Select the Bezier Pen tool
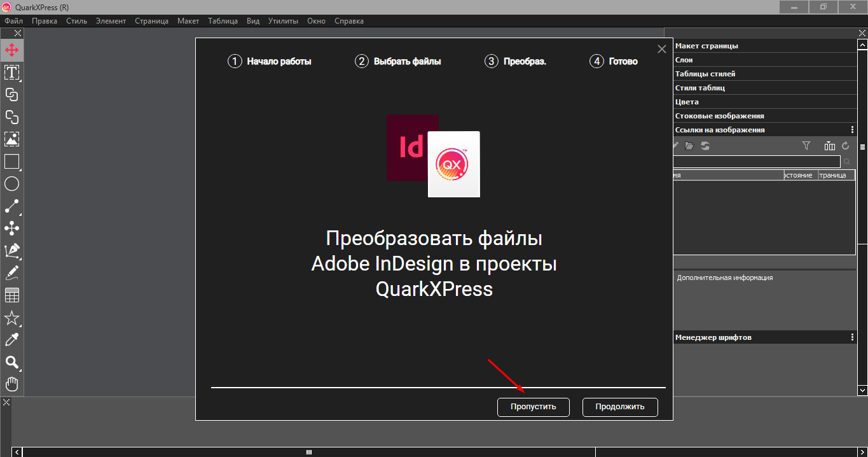 11,251
